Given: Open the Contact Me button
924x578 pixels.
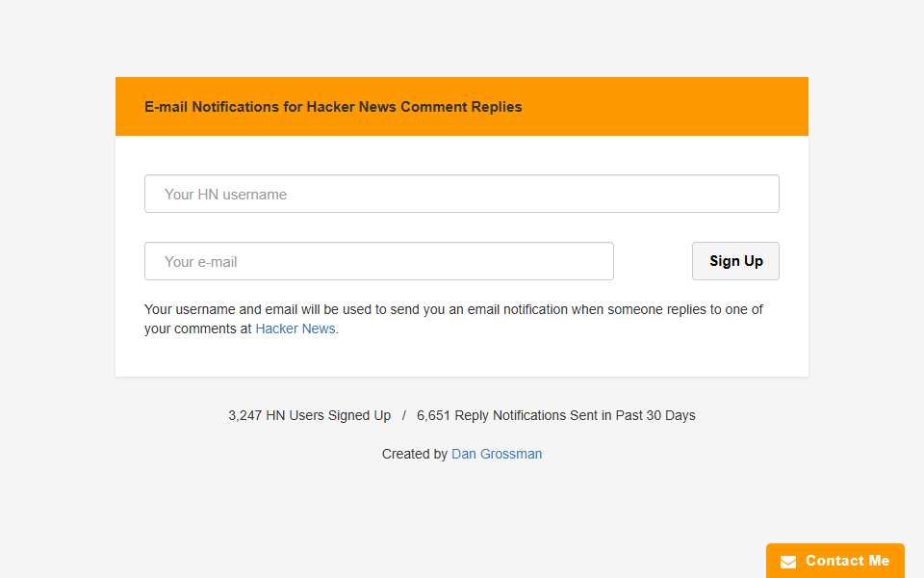Looking at the screenshot, I should click(835, 561).
